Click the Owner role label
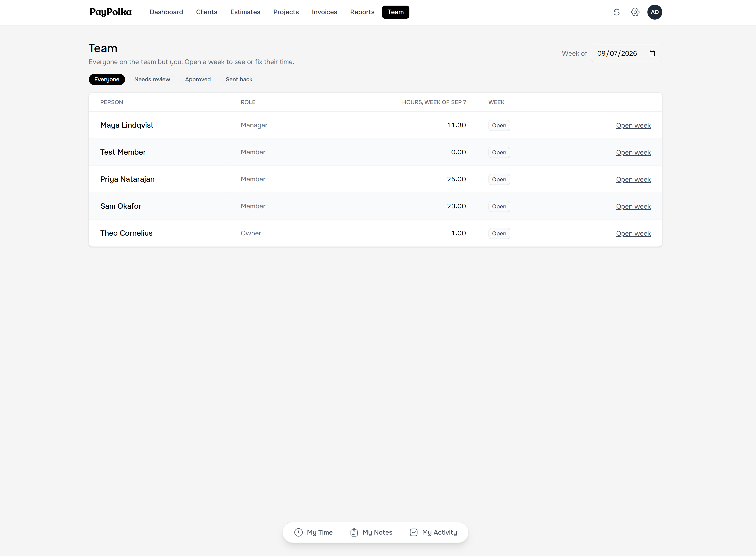 (x=251, y=233)
